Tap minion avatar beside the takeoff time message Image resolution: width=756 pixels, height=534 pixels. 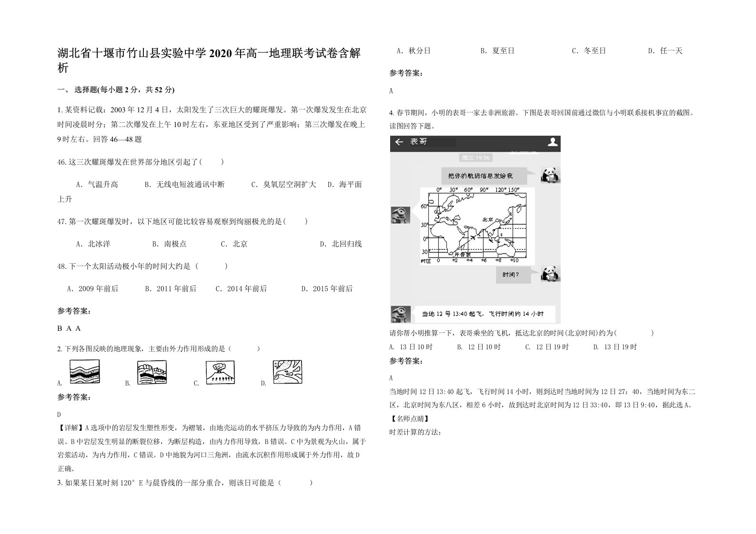(x=400, y=314)
